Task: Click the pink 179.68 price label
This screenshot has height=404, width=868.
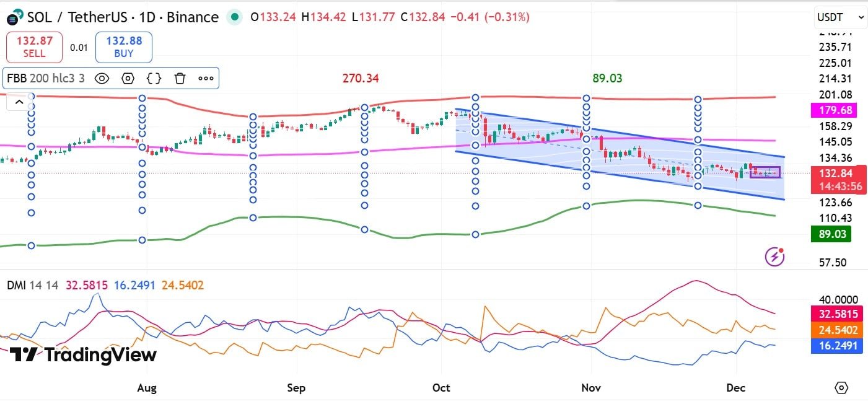Action: click(831, 110)
